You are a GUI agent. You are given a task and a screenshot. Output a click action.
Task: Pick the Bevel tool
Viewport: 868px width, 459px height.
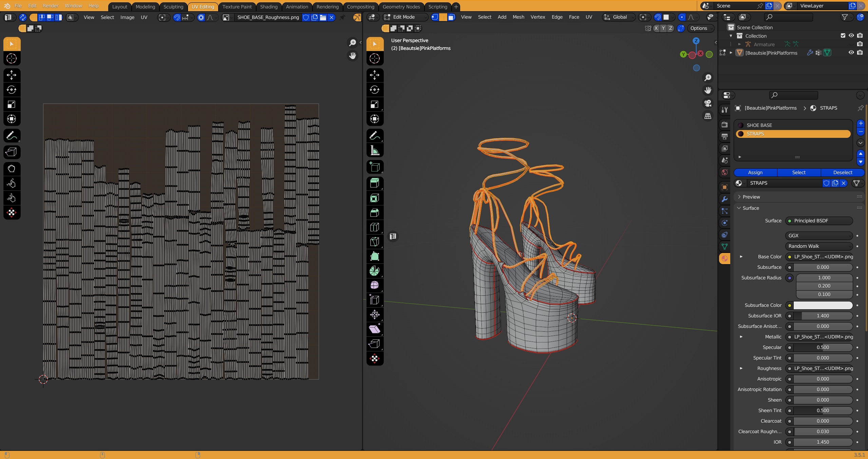[x=375, y=213]
